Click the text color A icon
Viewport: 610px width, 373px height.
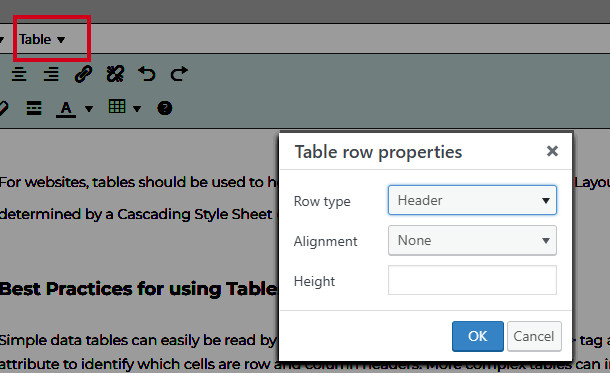click(x=66, y=109)
